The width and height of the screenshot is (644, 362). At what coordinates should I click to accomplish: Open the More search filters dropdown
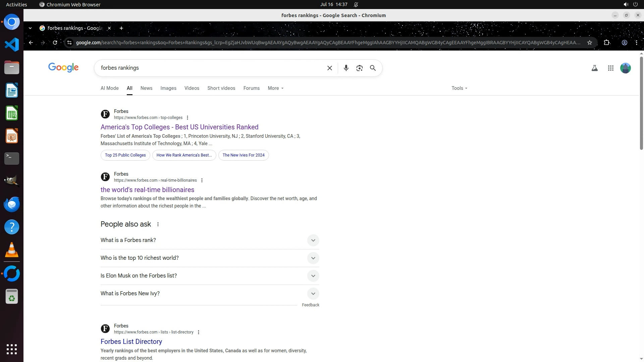(275, 88)
